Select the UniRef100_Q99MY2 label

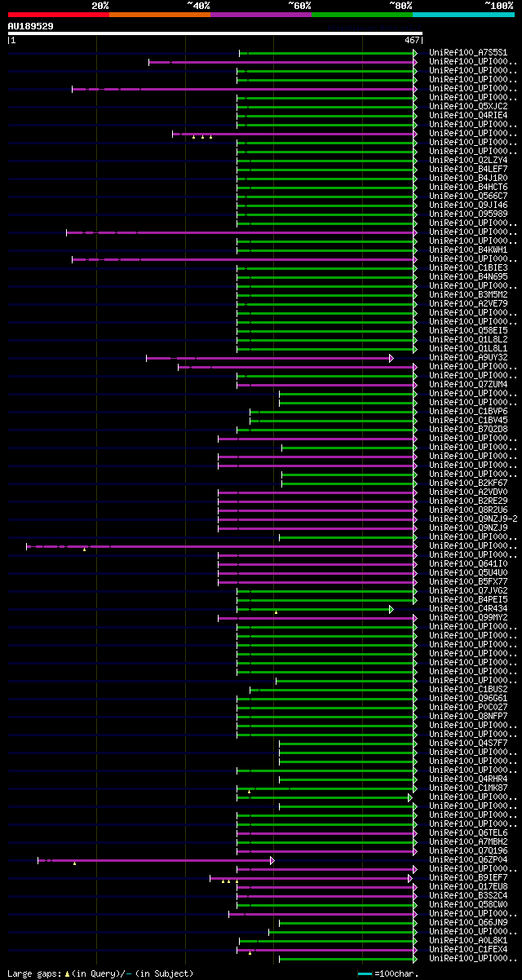point(468,617)
